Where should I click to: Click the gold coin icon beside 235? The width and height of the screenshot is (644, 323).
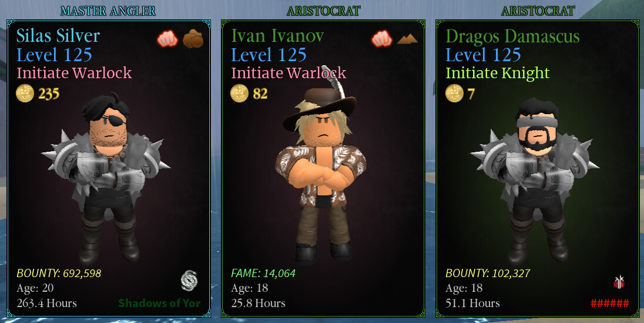pyautogui.click(x=25, y=94)
